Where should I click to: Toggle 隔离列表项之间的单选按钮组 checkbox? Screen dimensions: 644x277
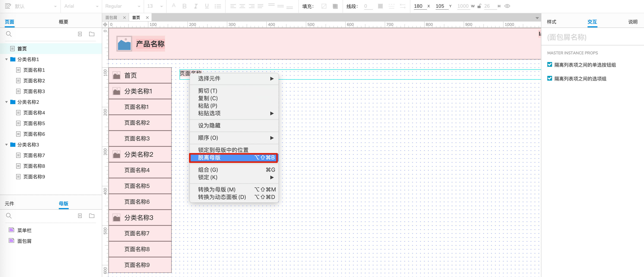(x=549, y=65)
